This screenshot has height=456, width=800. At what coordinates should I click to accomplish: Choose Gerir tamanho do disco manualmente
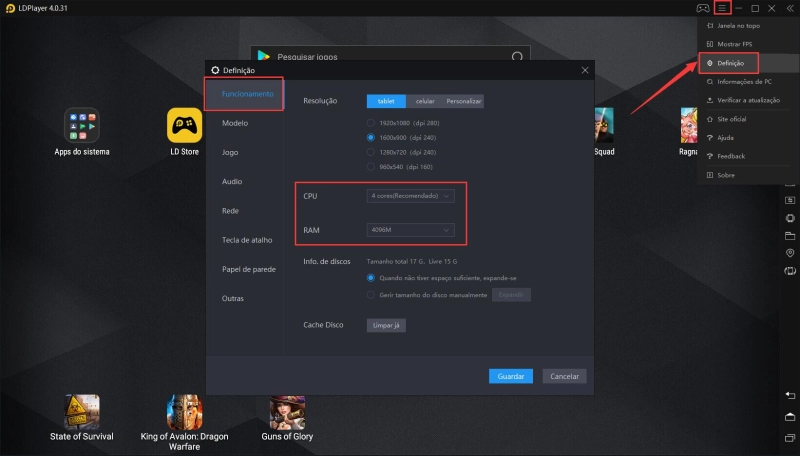[371, 295]
